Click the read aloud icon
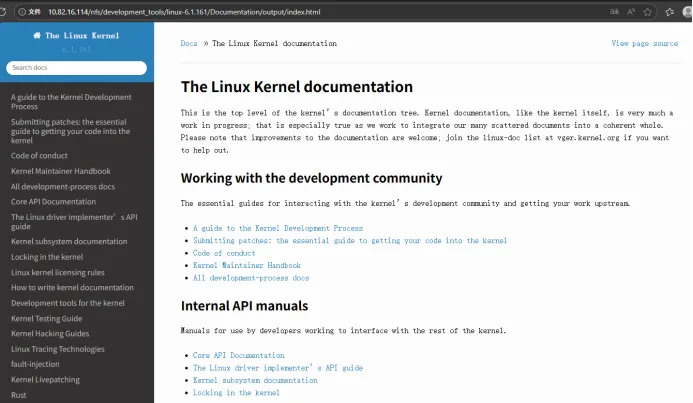 [x=631, y=12]
